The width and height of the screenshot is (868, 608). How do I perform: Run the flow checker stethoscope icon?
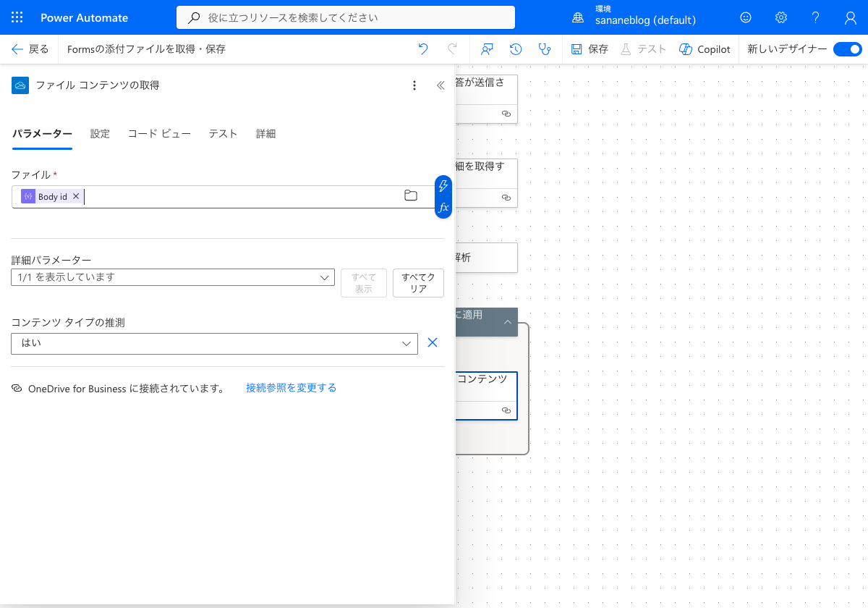545,49
